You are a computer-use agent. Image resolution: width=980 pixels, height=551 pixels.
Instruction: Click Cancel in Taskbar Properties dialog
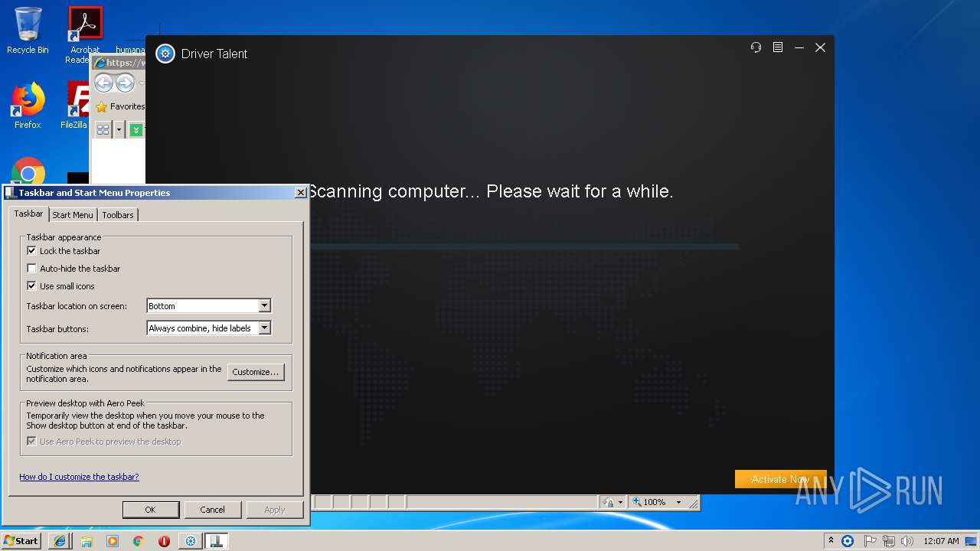click(213, 510)
